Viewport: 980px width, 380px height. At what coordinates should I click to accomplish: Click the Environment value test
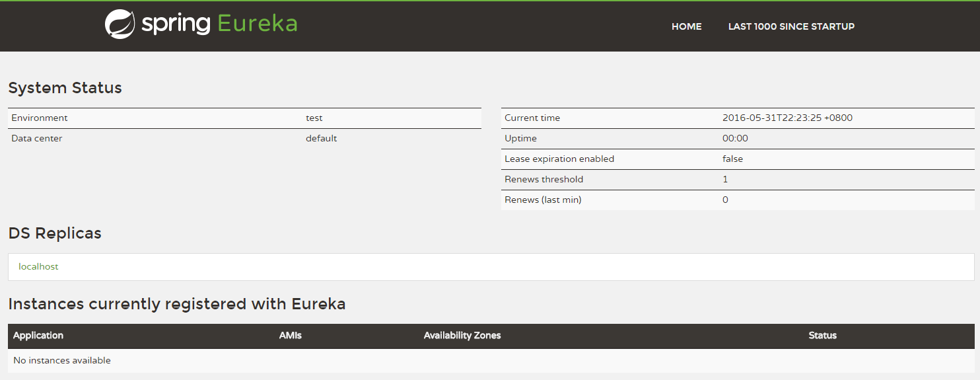[x=314, y=118]
